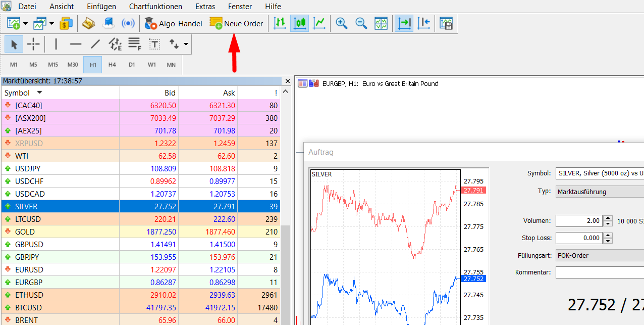Open the Chartfunktionen menu
The width and height of the screenshot is (644, 325).
pos(155,7)
